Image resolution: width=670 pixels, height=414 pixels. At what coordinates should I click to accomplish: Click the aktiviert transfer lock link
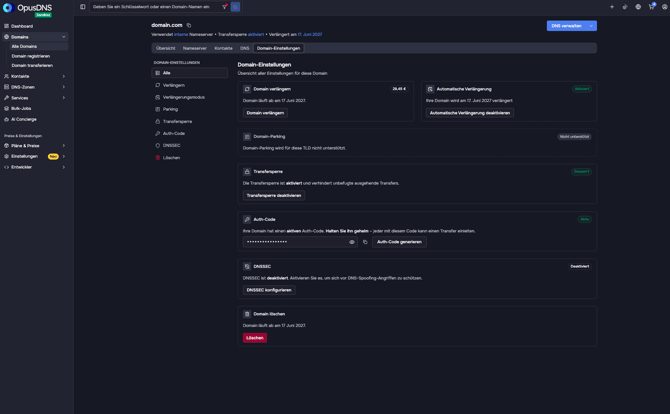click(x=256, y=34)
